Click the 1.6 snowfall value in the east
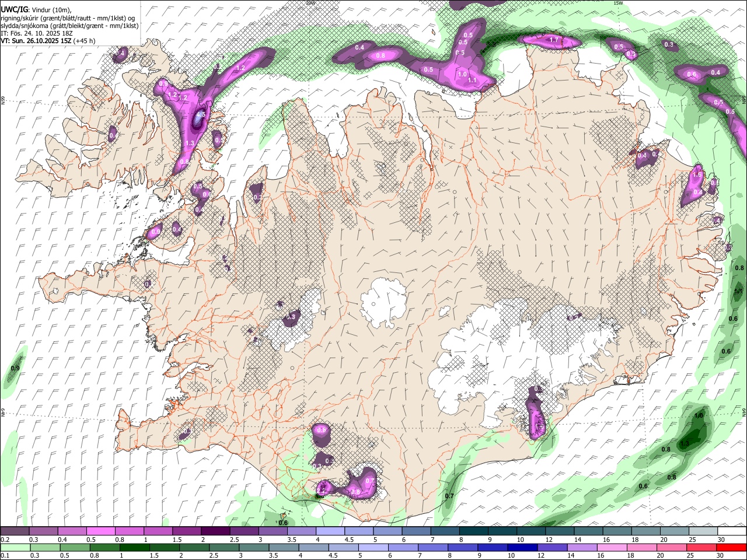 click(x=697, y=174)
